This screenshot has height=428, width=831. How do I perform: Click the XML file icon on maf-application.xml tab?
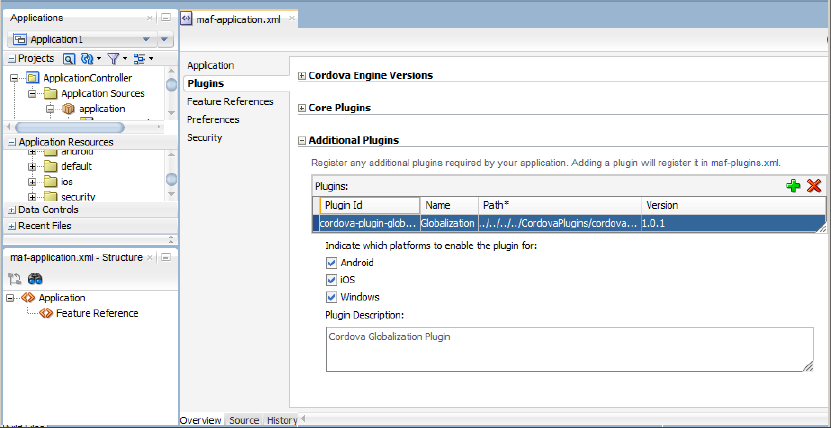click(186, 19)
